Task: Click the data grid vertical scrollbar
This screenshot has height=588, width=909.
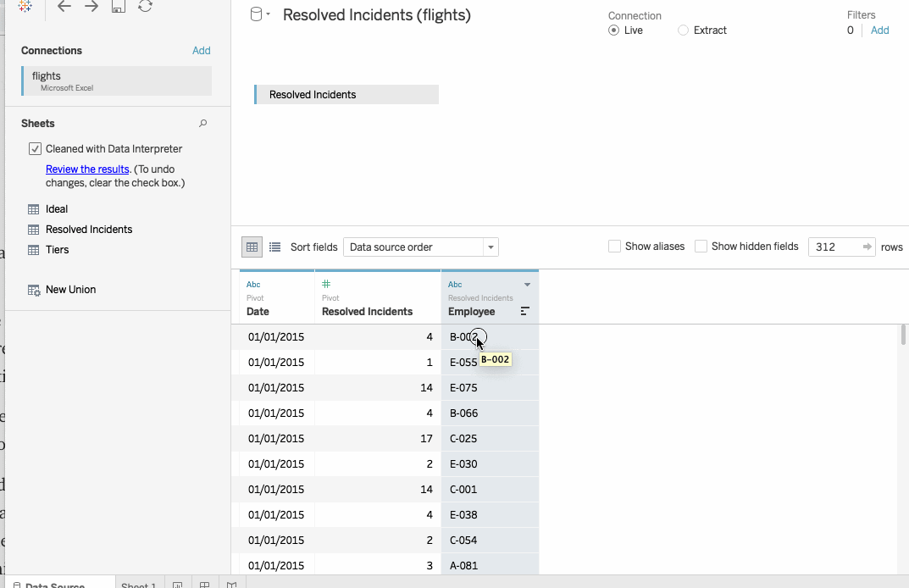Action: tap(903, 336)
